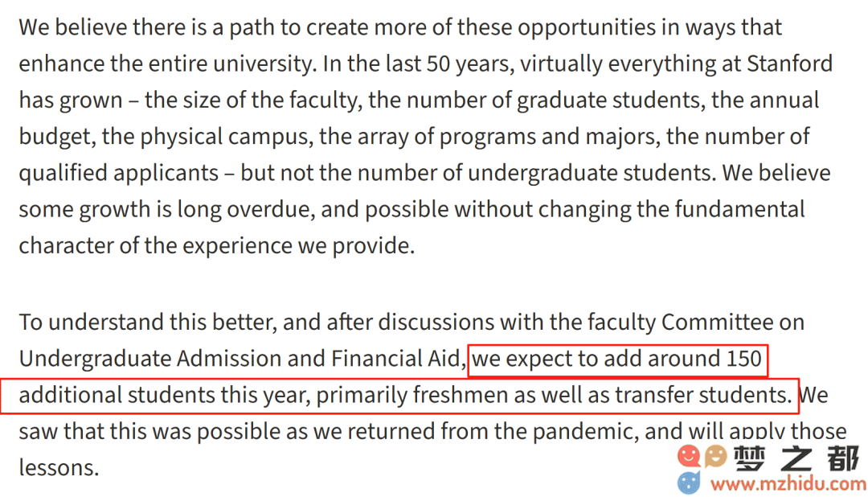Click the number "150" inside the red box
868x497 pixels.
point(744,359)
